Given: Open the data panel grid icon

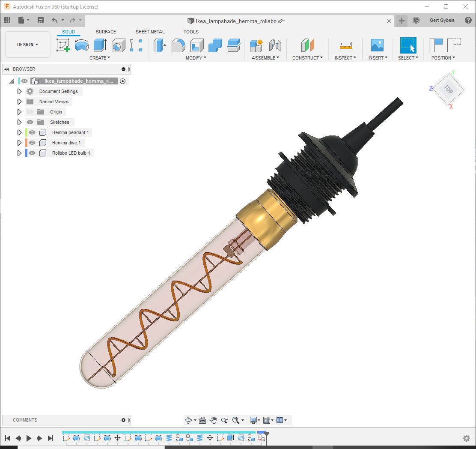Looking at the screenshot, I should [x=7, y=20].
